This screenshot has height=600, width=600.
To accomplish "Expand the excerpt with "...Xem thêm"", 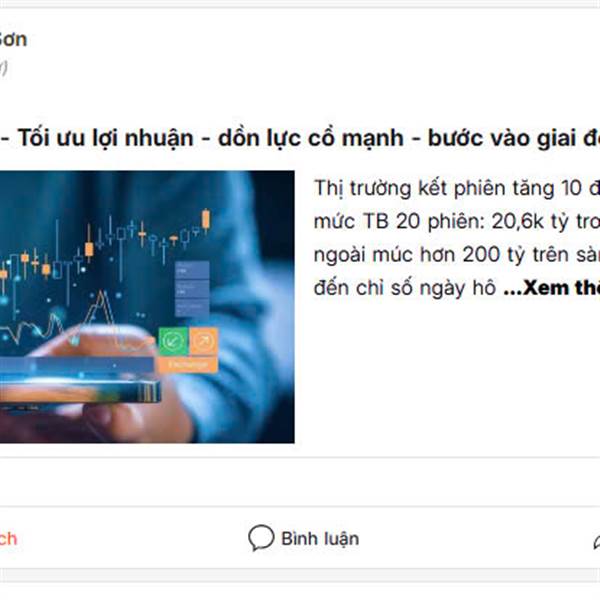I will pyautogui.click(x=551, y=288).
